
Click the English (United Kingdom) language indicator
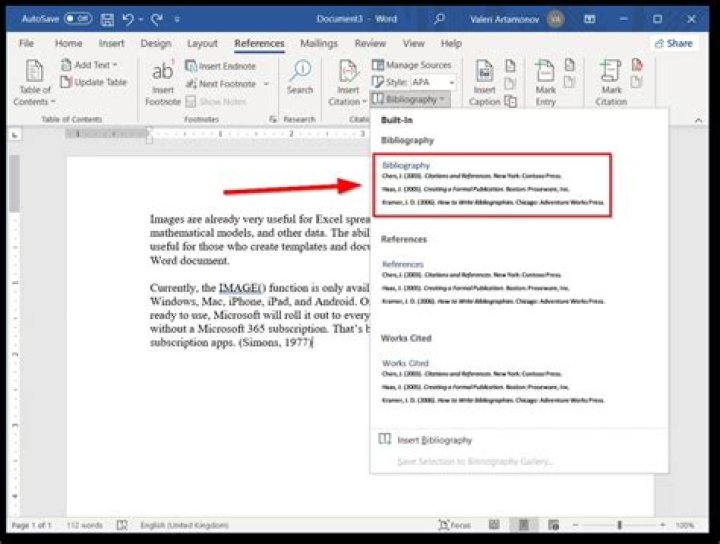(x=184, y=525)
